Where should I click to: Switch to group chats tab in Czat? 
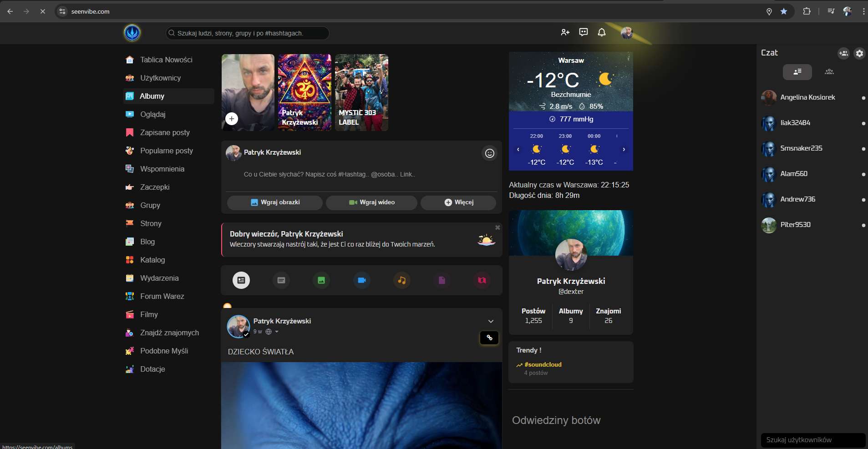point(829,72)
